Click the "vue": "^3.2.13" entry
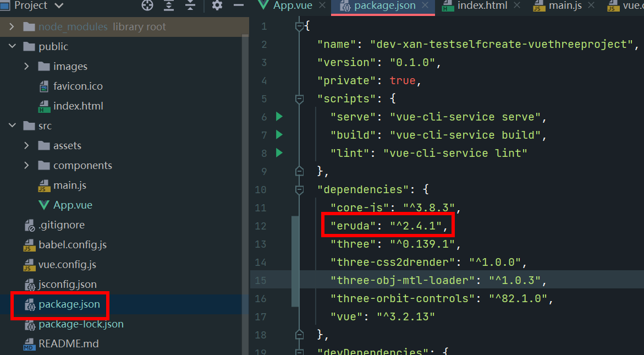 point(383,316)
